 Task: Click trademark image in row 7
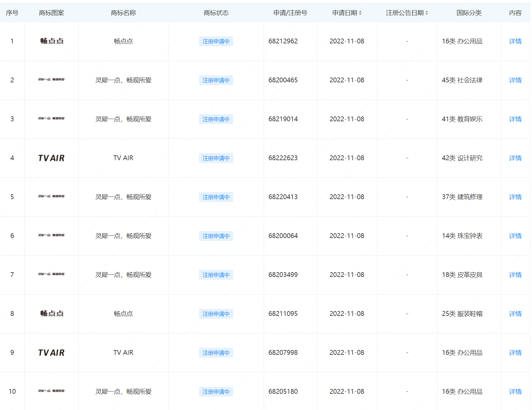51,274
